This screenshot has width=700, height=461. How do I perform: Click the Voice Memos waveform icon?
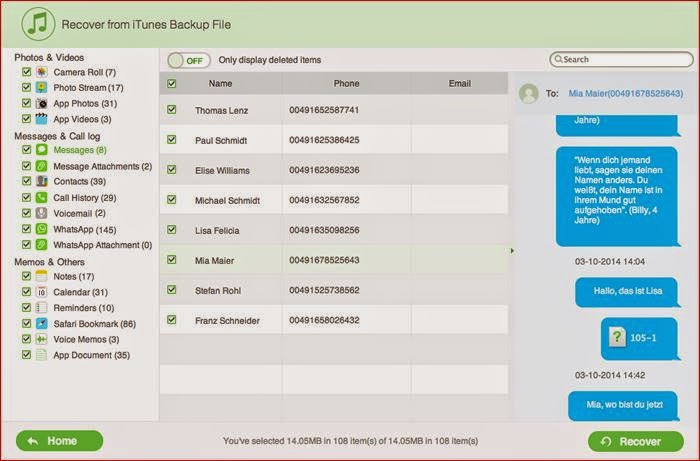point(42,339)
